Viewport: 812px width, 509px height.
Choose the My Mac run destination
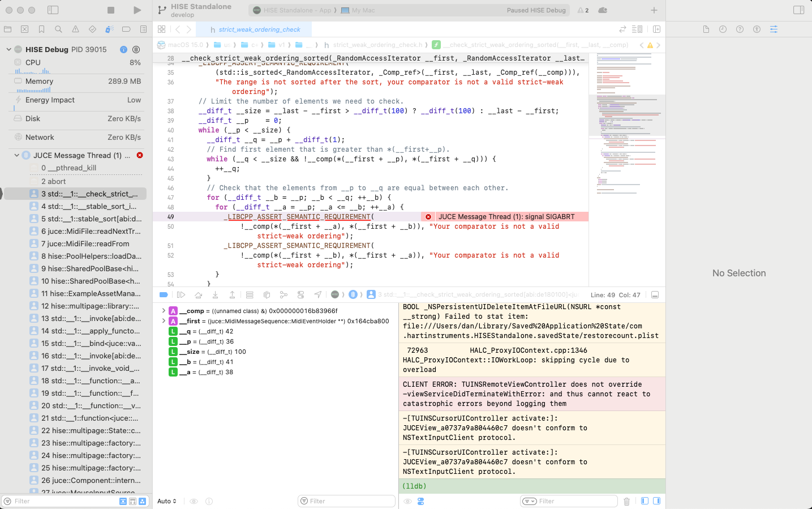(358, 10)
